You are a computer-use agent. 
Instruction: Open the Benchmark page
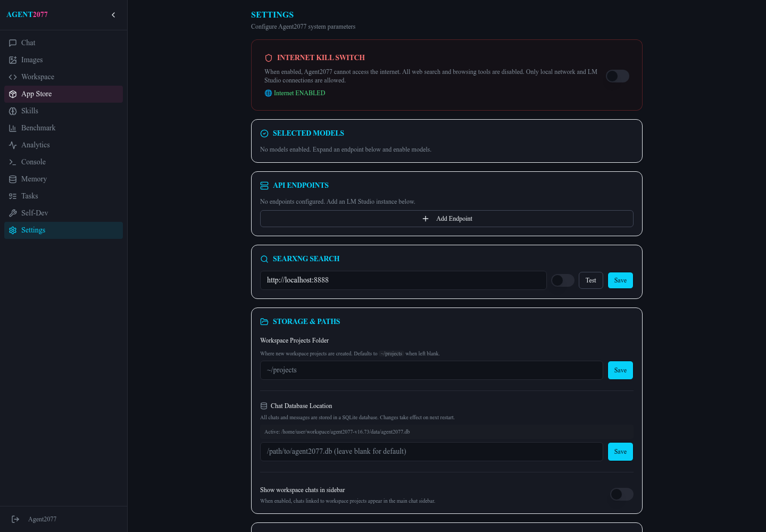pyautogui.click(x=63, y=128)
